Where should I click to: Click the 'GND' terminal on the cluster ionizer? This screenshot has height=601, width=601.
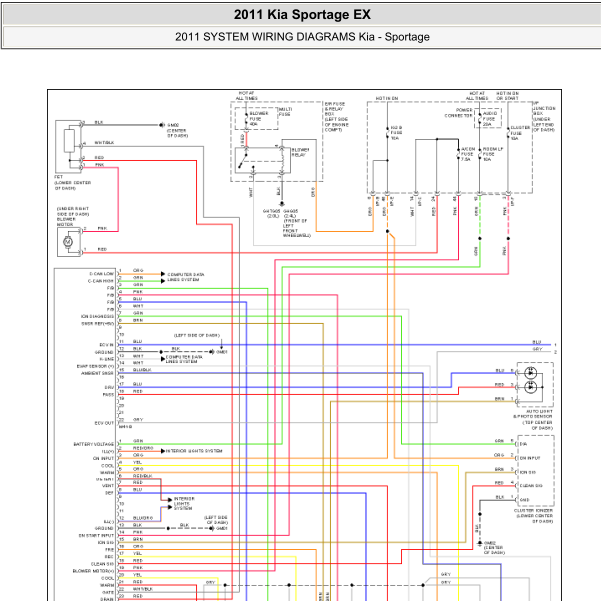524,500
